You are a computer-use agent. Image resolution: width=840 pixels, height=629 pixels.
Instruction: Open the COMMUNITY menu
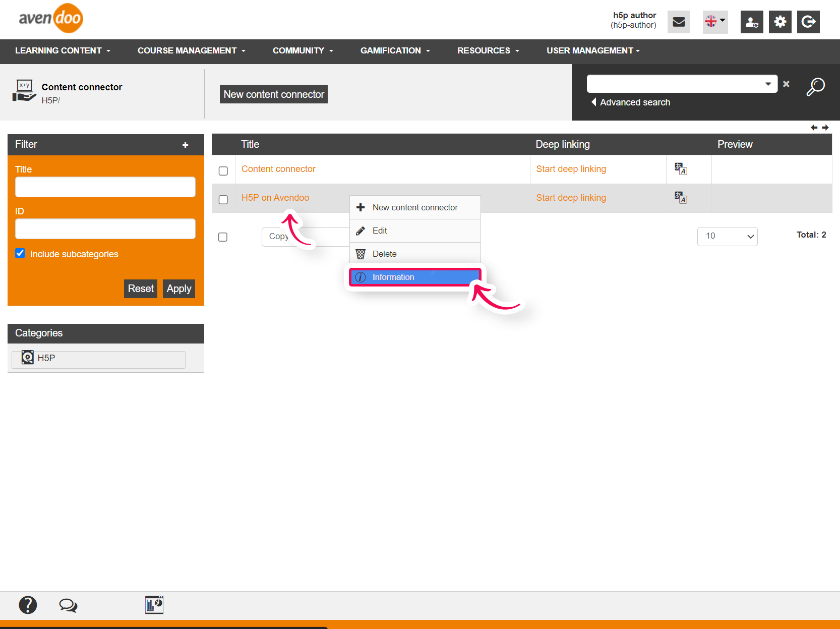tap(303, 50)
